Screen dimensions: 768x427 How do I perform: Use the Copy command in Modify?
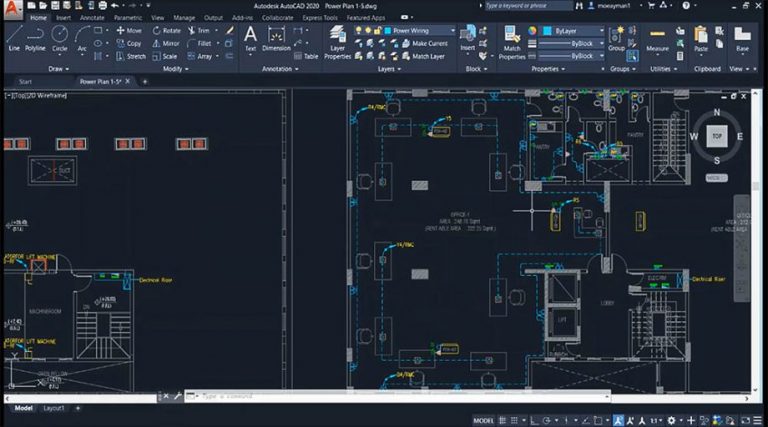point(129,44)
